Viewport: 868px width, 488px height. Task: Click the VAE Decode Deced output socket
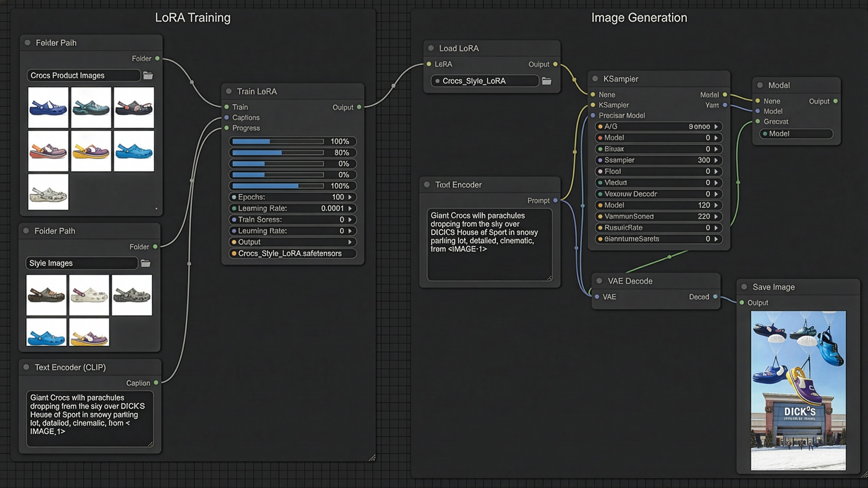click(715, 297)
